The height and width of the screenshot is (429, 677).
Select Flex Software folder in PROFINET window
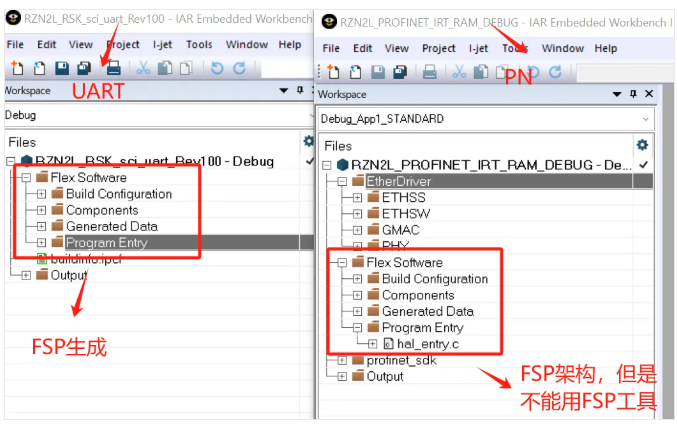point(405,263)
